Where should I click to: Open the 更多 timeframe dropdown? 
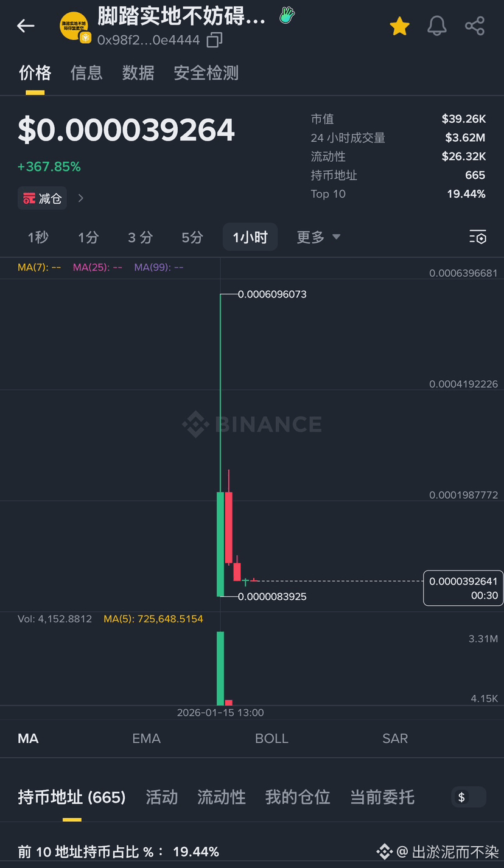pos(318,237)
